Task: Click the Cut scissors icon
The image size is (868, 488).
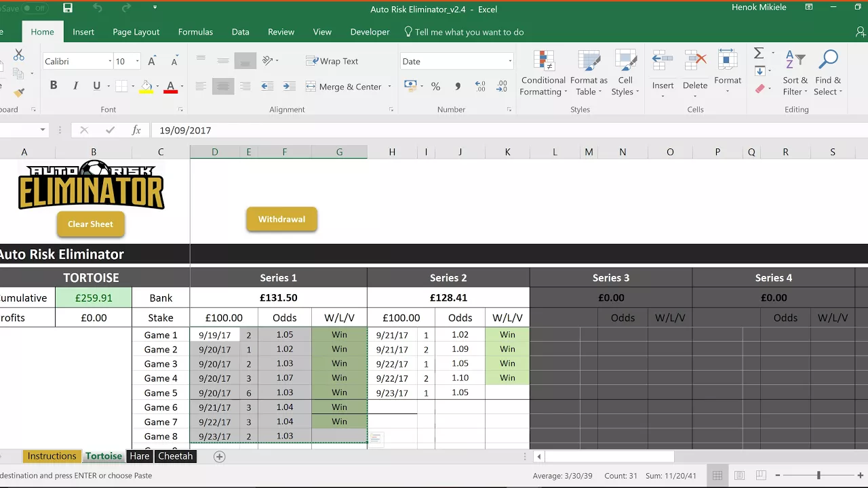Action: click(19, 55)
